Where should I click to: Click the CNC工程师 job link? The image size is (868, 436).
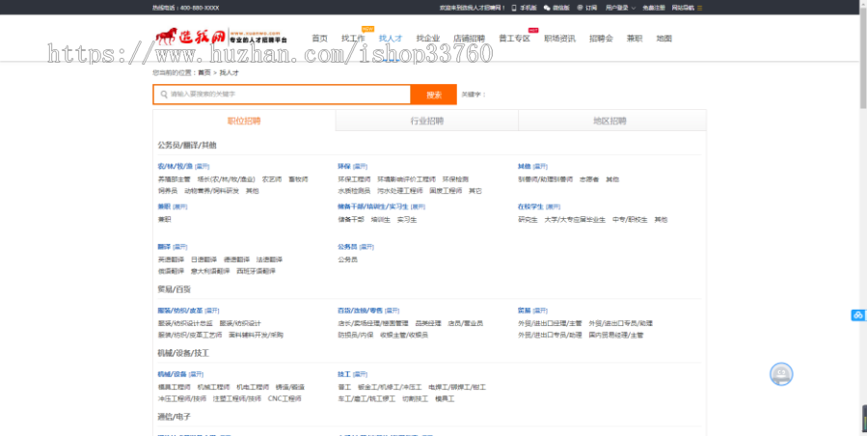coord(285,399)
